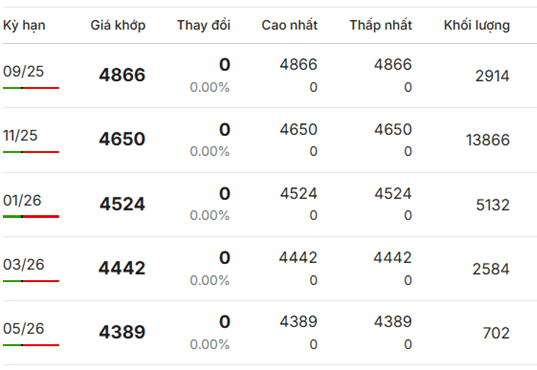Screen dimensions: 537x370
Task: Open the 11/25 contract term
Action: [20, 136]
